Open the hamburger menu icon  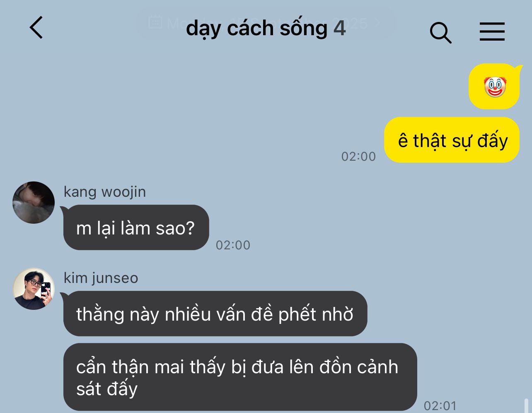pyautogui.click(x=492, y=31)
